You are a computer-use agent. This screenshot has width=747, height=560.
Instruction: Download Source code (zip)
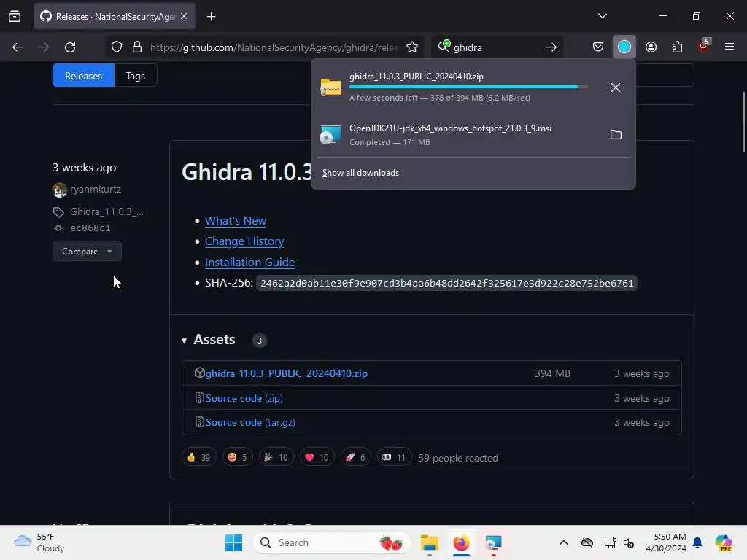(x=244, y=398)
